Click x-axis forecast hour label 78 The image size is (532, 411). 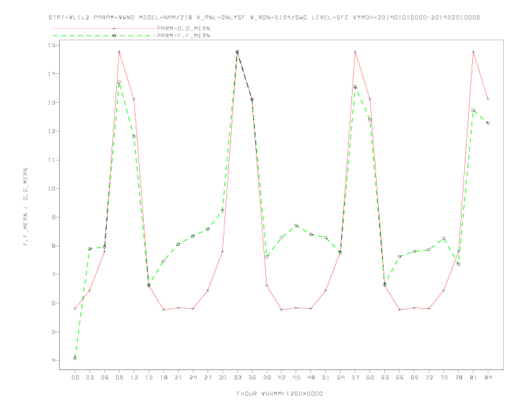click(458, 377)
